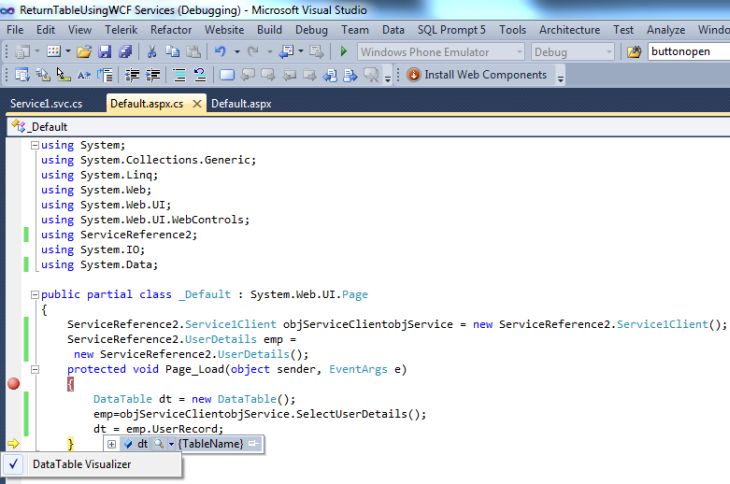Click the Uncomment Selected Lines icon
Image resolution: width=730 pixels, height=484 pixels.
coord(200,75)
